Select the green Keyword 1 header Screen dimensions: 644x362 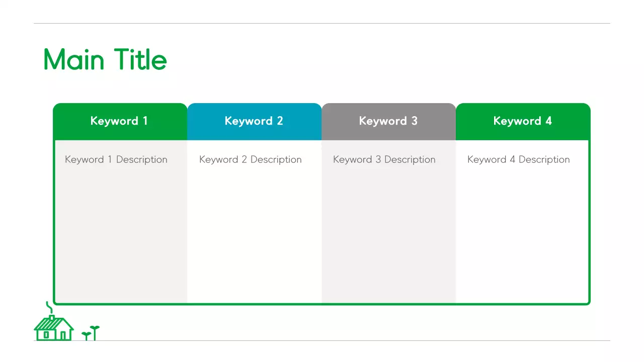pos(120,121)
